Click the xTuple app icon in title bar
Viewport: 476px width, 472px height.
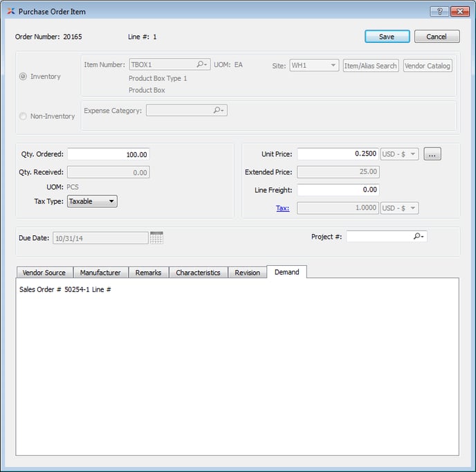pos(10,12)
